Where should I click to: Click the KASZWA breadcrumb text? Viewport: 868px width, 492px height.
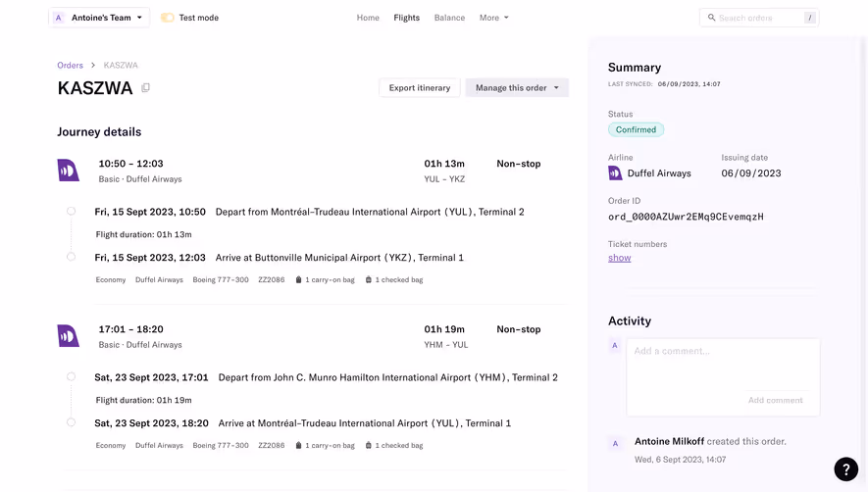(x=121, y=65)
